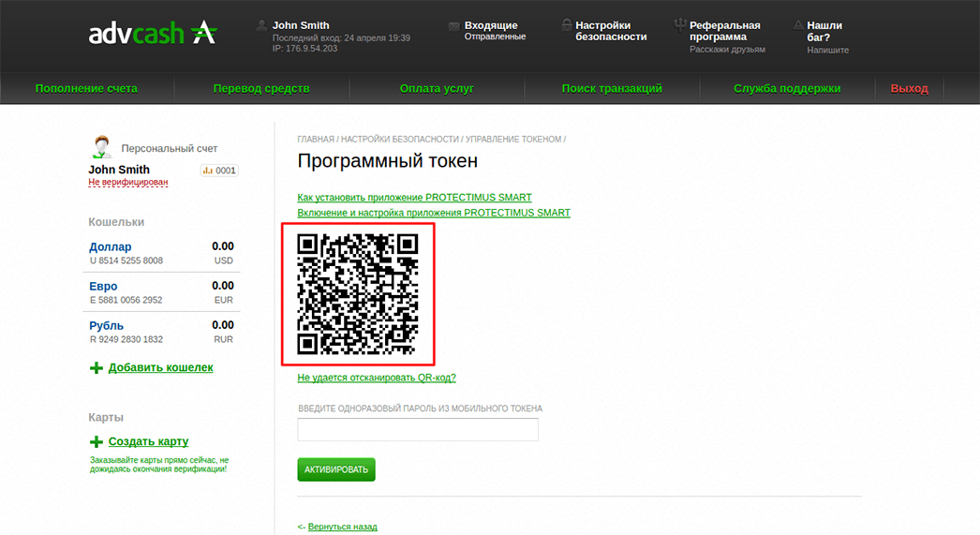Click the 0001 account level badge

(218, 170)
